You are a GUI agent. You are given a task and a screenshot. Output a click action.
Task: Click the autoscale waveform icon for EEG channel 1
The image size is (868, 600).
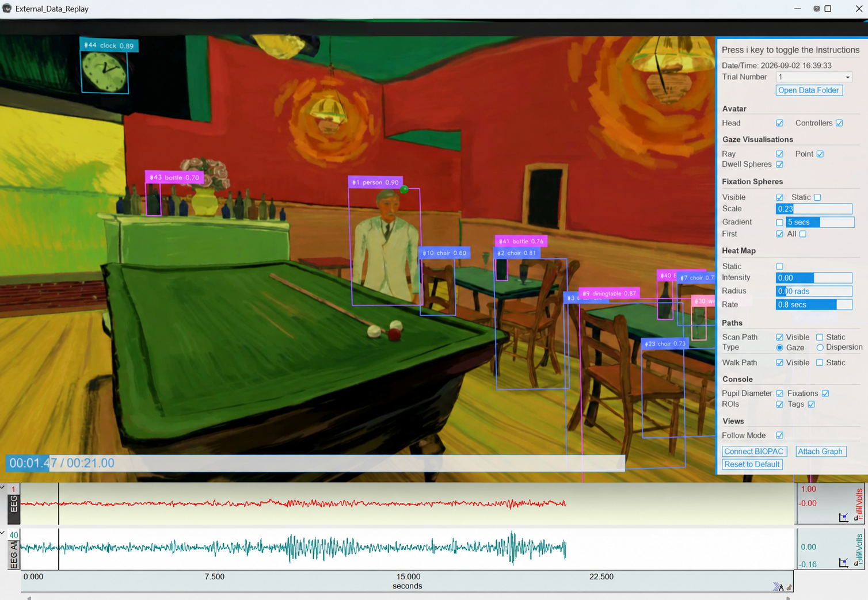click(x=843, y=517)
